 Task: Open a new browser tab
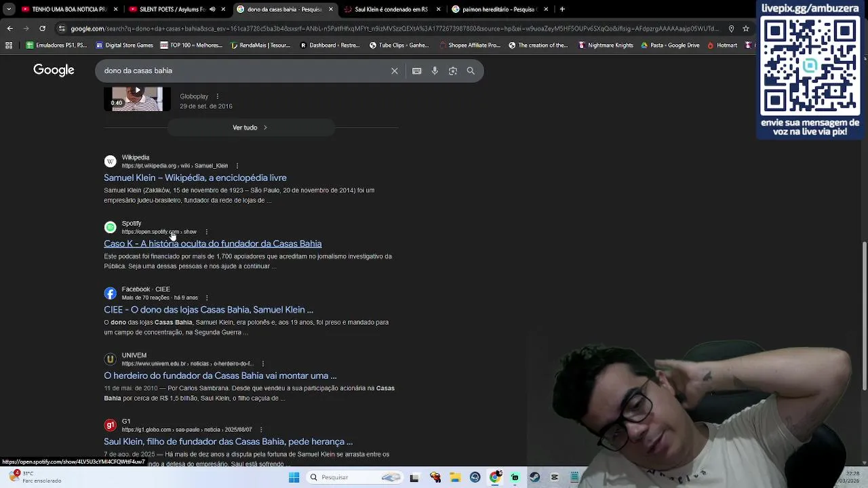562,9
